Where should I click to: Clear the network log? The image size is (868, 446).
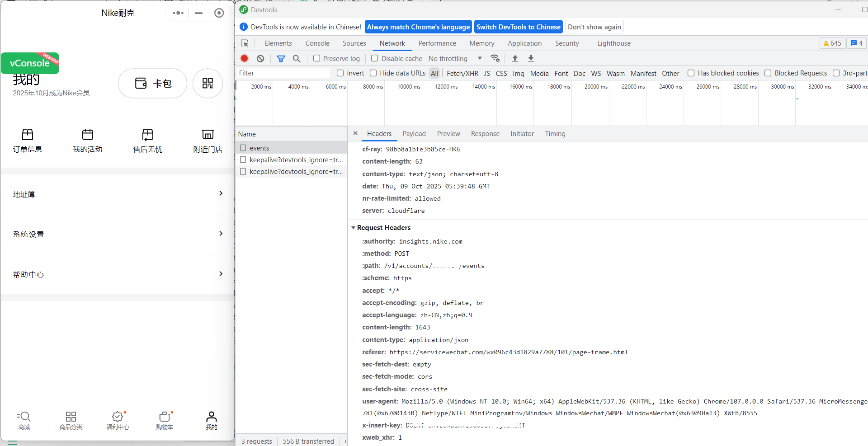pos(260,58)
